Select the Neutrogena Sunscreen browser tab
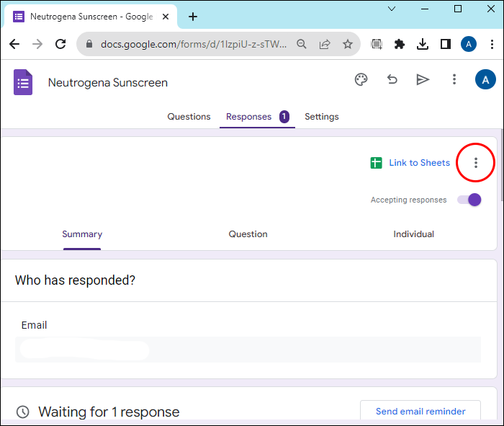 91,17
